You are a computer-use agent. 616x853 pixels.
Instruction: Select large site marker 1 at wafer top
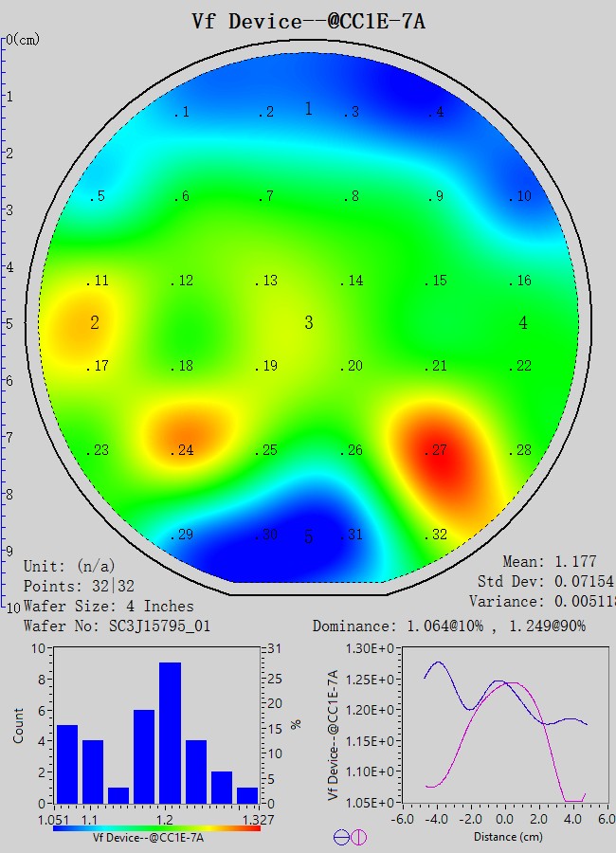308,109
